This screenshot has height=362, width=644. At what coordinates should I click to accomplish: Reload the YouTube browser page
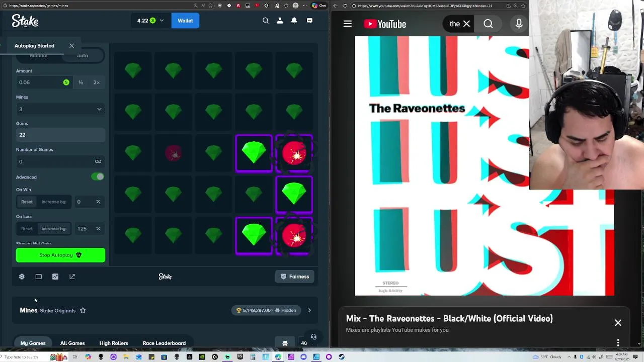[x=345, y=6]
